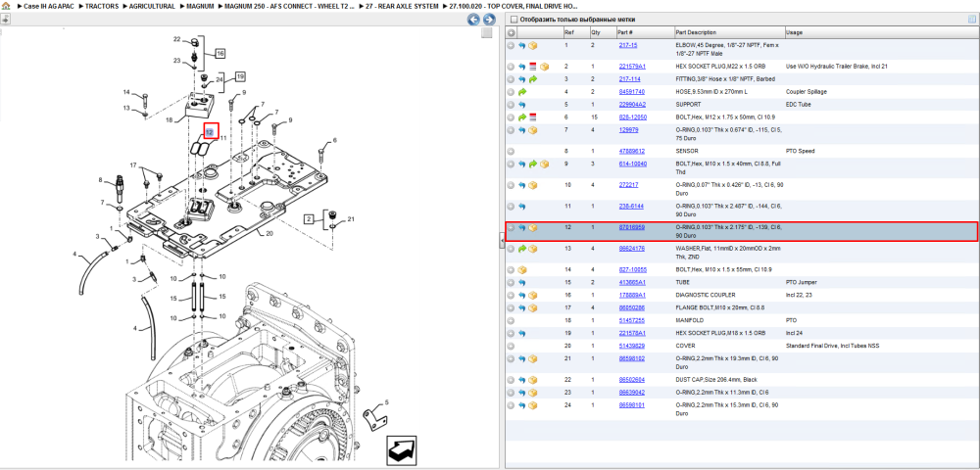The image size is (980, 470).
Task: Click box icon in HEX SOCKET PLUG M22 row
Action: click(x=544, y=67)
